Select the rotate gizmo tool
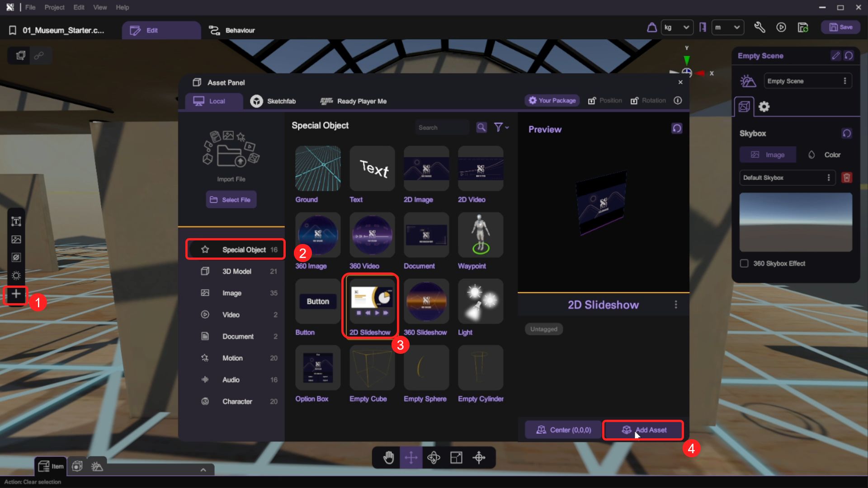 pyautogui.click(x=434, y=458)
